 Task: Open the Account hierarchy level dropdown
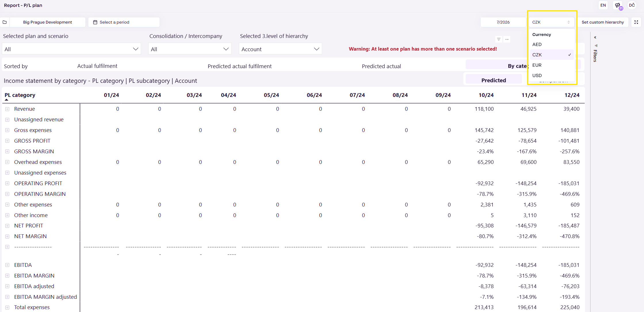point(280,49)
